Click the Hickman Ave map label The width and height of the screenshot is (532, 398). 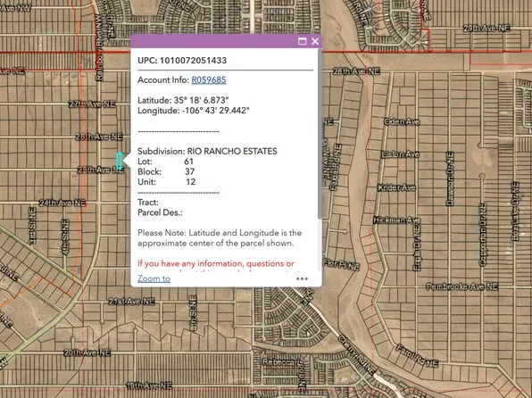pyautogui.click(x=397, y=220)
